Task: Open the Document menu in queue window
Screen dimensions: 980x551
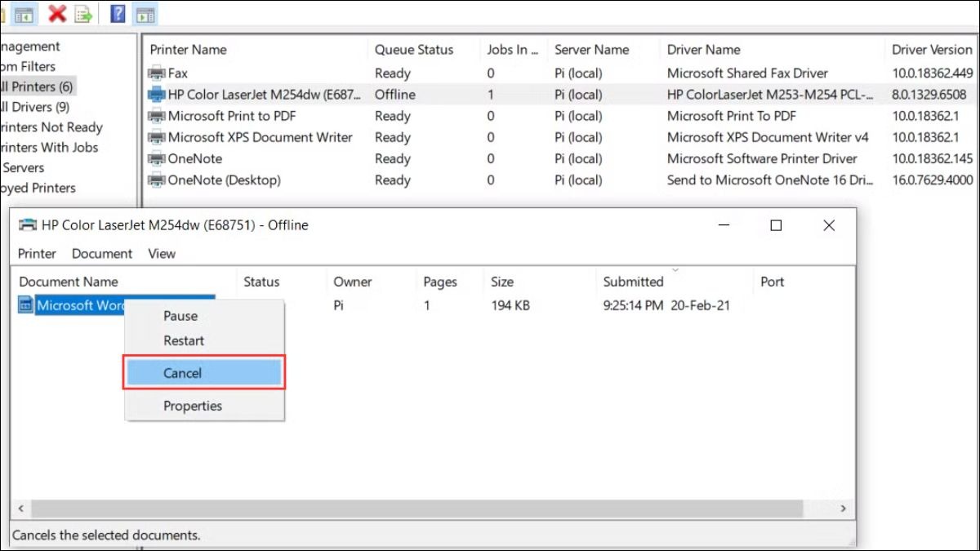Action: click(102, 253)
